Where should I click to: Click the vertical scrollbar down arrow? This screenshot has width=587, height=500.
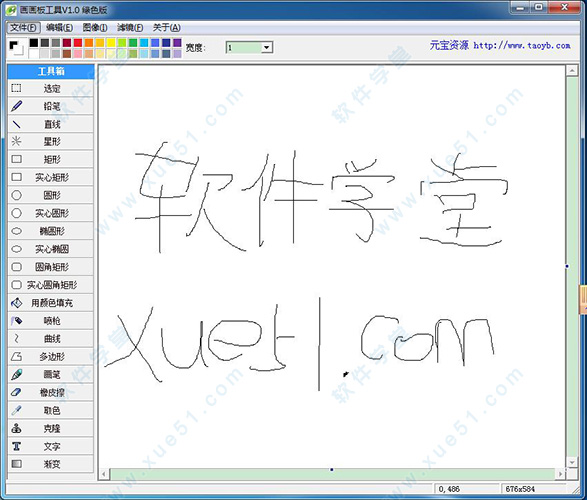[x=572, y=463]
